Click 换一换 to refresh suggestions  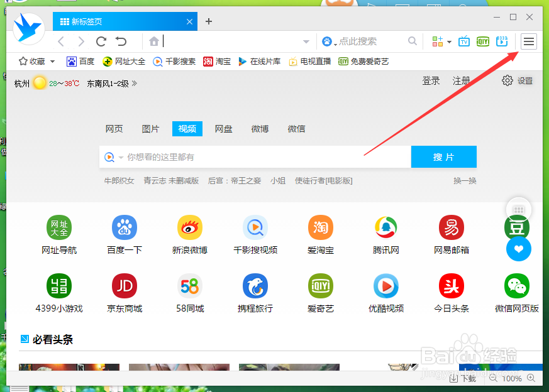(465, 181)
